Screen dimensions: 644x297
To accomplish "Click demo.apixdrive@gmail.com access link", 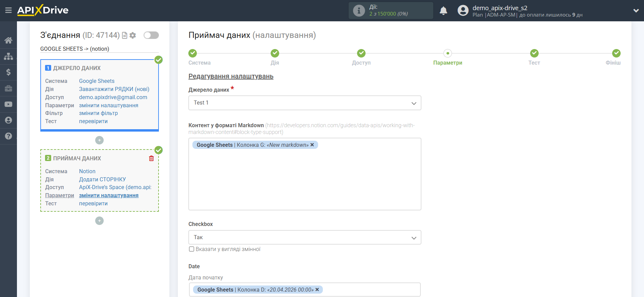I will coord(113,97).
